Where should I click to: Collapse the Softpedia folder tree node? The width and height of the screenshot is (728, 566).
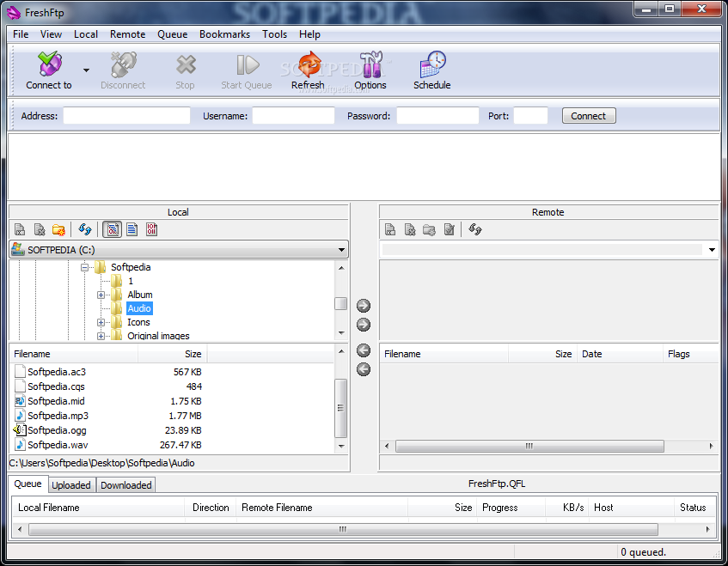click(84, 267)
